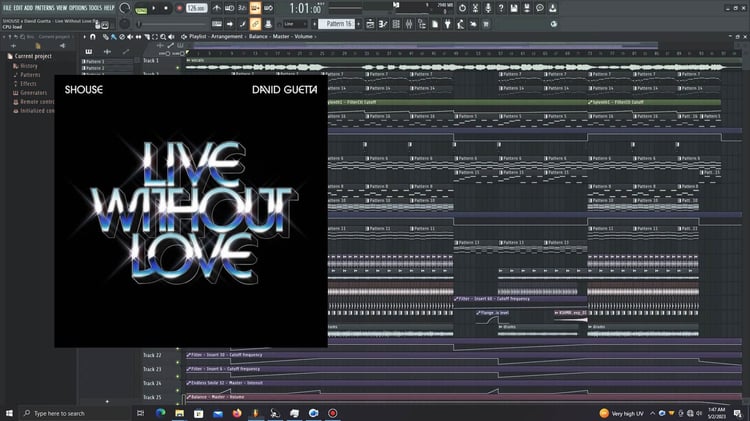The image size is (750, 421).
Task: Toggle the step editing arrow icon
Action: [230, 24]
